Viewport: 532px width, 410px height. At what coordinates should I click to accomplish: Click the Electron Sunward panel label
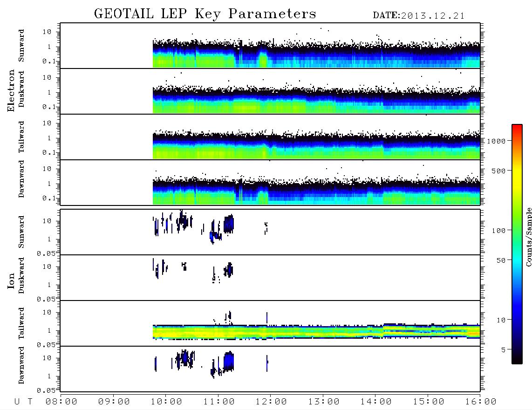21,46
